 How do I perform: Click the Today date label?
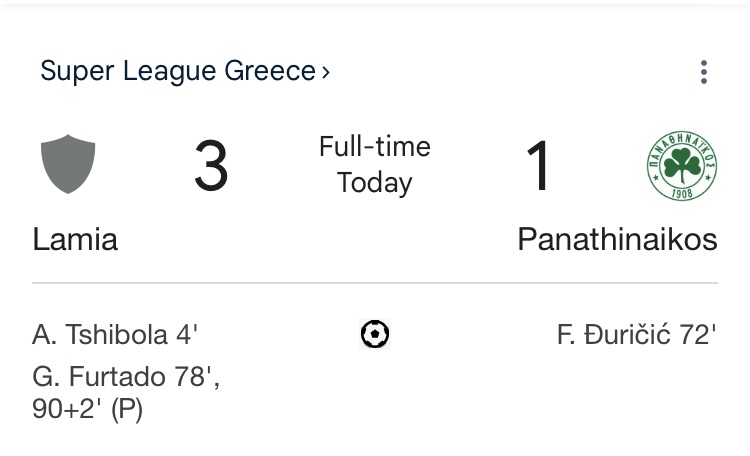point(375,183)
